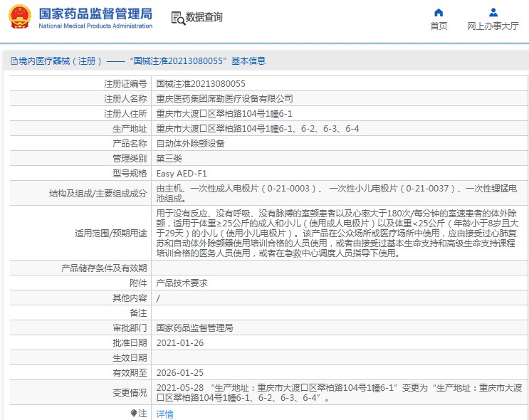The height and width of the screenshot is (420, 529).
Task: Open the 详情 link at bottom
Action: 164,414
